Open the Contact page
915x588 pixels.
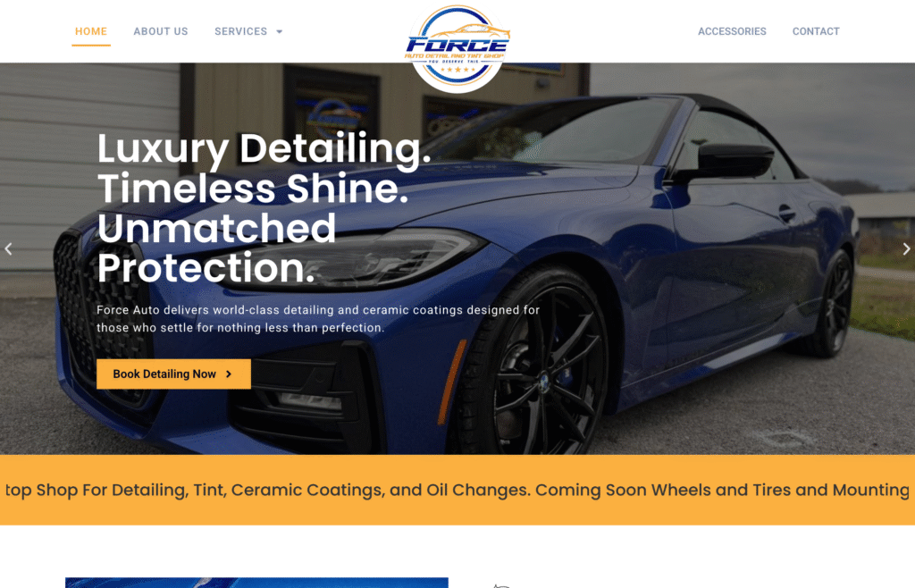pyautogui.click(x=816, y=31)
